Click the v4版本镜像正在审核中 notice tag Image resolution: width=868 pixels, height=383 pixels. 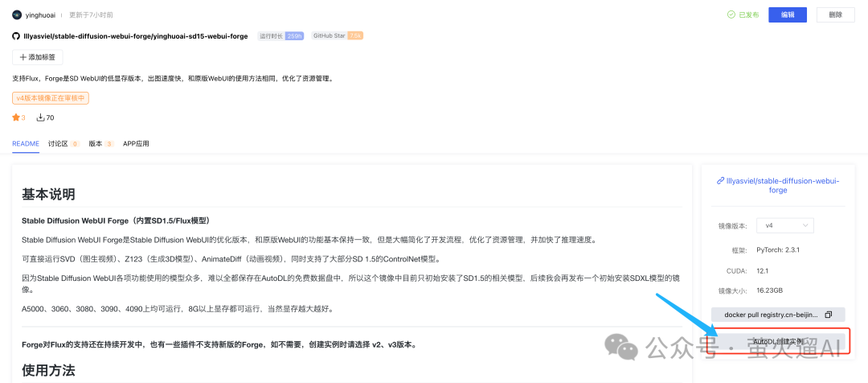51,98
